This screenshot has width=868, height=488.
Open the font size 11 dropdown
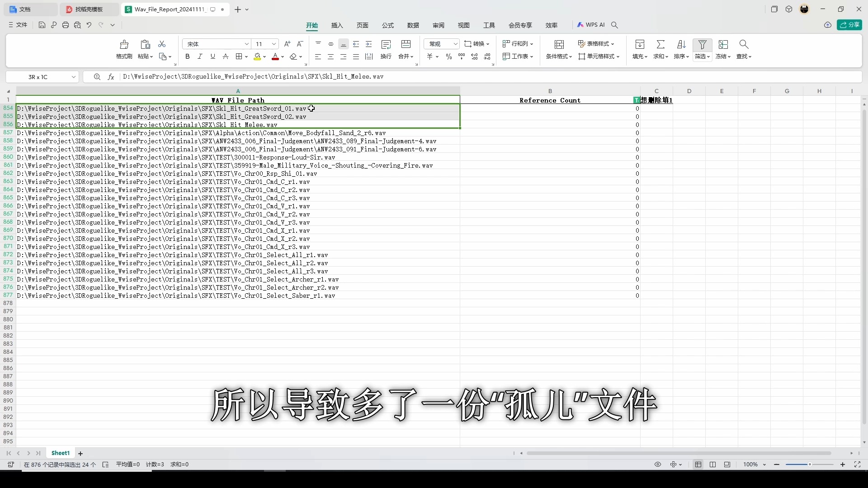tap(274, 44)
